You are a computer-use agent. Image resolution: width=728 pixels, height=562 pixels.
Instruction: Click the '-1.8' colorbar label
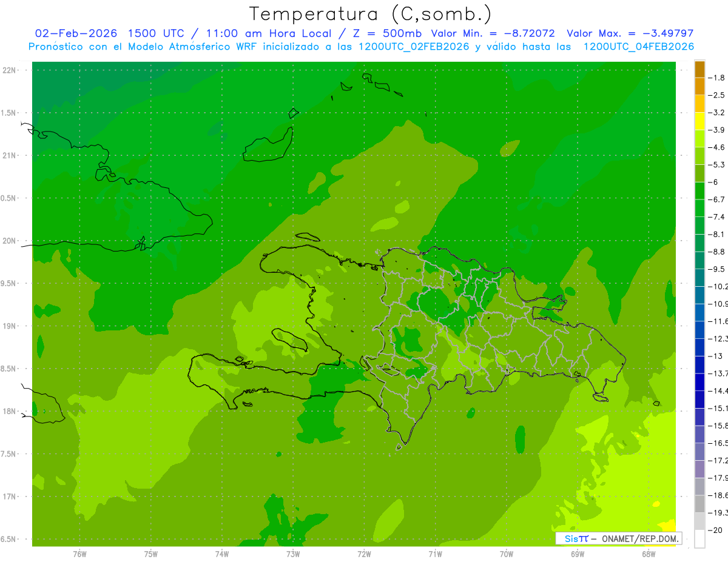pos(716,78)
